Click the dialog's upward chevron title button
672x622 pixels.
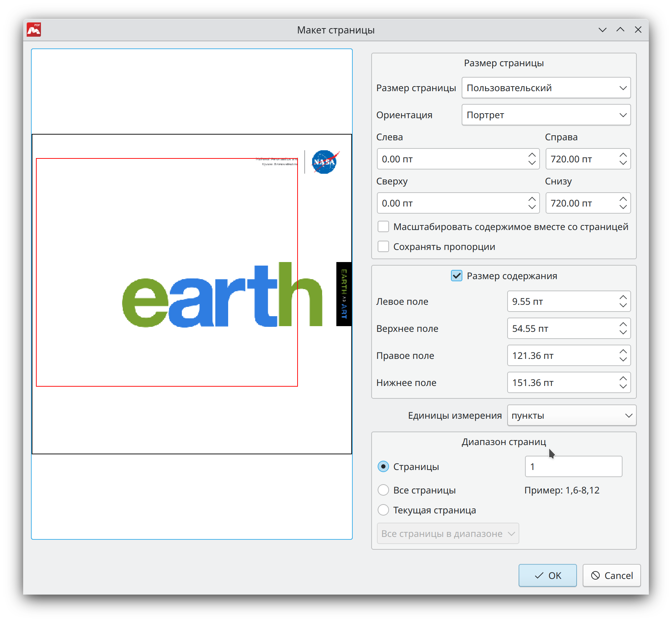(620, 30)
